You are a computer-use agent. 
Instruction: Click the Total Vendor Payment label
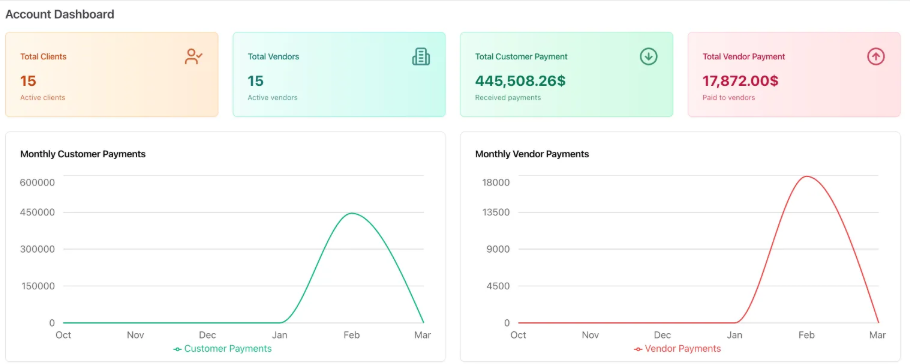click(743, 57)
